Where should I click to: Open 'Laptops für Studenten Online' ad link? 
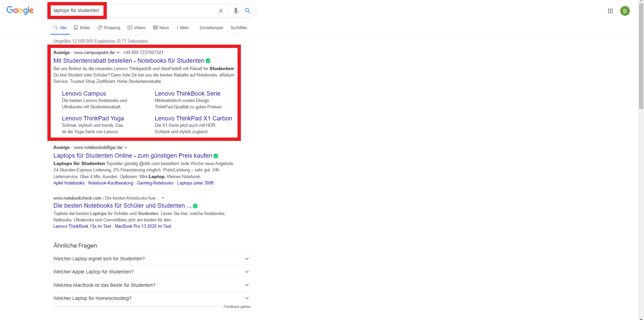coord(133,156)
